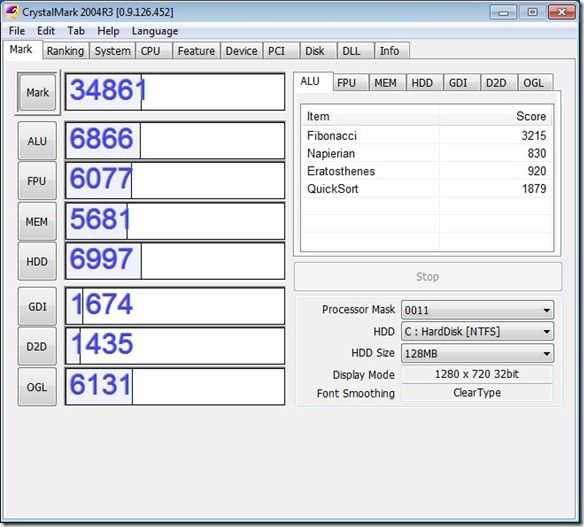Run the GDI benchmark button
584x527 pixels.
coord(37,307)
